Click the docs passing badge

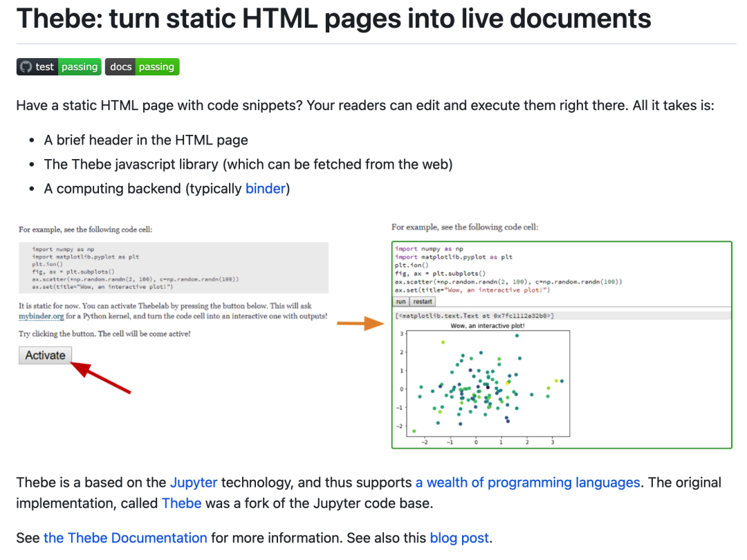(142, 66)
